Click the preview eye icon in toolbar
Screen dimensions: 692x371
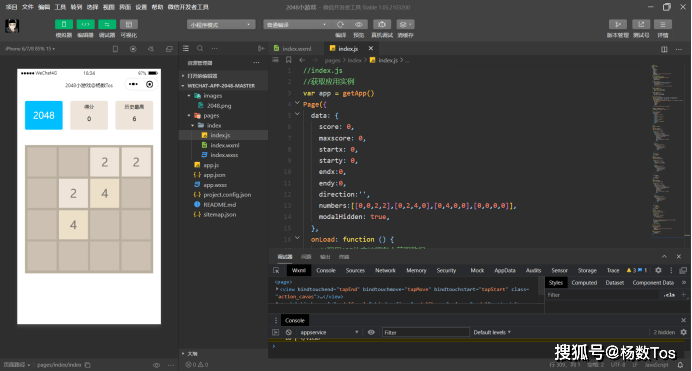359,24
